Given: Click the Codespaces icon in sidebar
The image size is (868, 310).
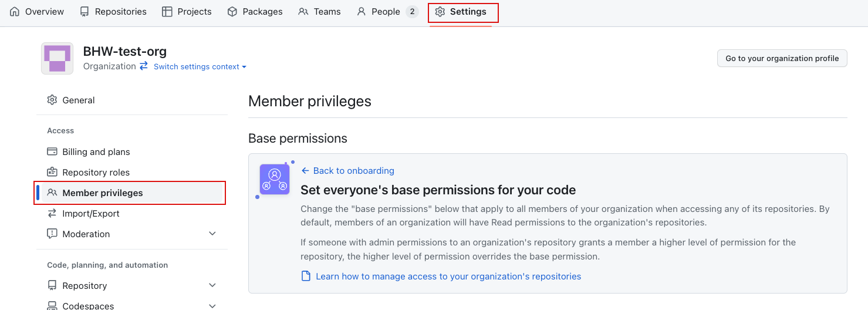Looking at the screenshot, I should coord(52,305).
